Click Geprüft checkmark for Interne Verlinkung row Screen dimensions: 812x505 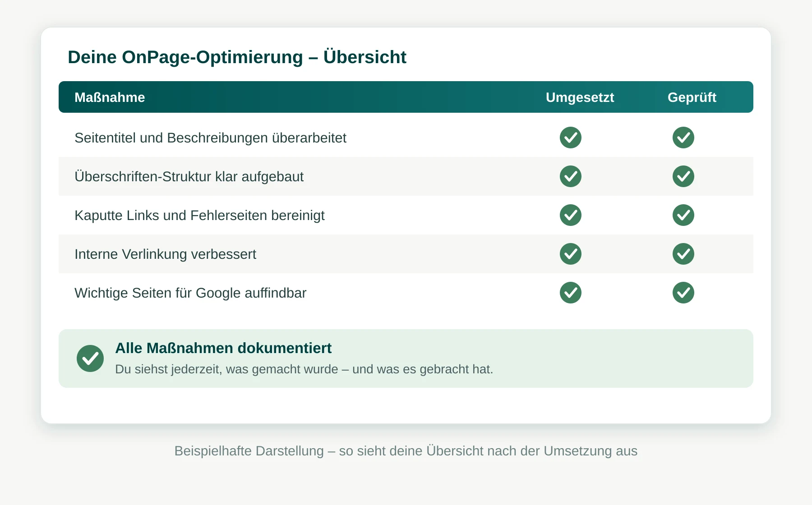(x=683, y=254)
